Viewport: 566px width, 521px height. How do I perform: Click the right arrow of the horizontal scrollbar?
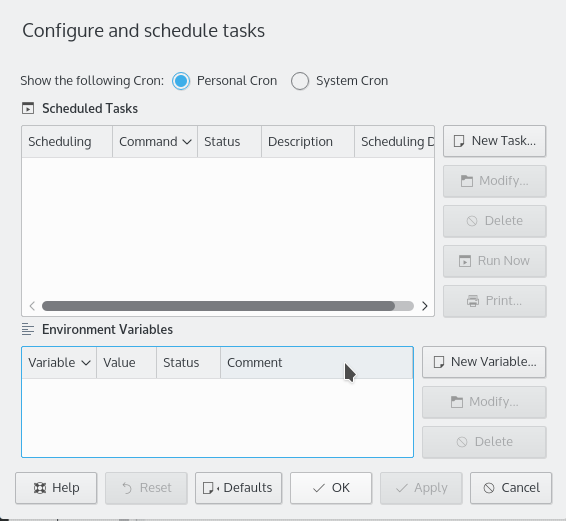click(424, 306)
